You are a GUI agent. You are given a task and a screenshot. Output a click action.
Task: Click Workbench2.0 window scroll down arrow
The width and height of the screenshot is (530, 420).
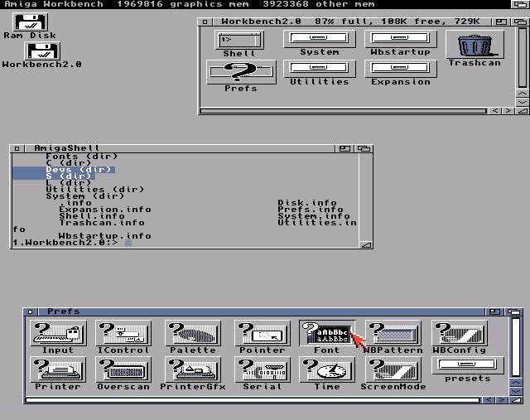pyautogui.click(x=523, y=101)
